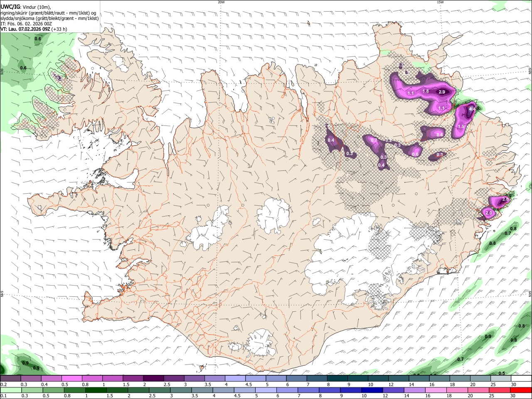Click the 0.2 label on top scale
The width and height of the screenshot is (532, 399).
click(x=4, y=384)
